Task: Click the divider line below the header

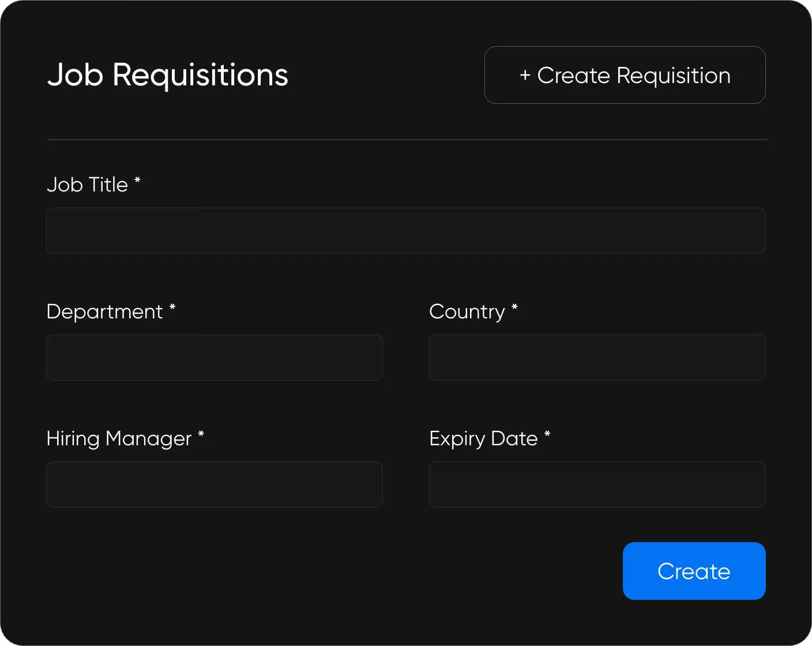Action: click(x=406, y=140)
